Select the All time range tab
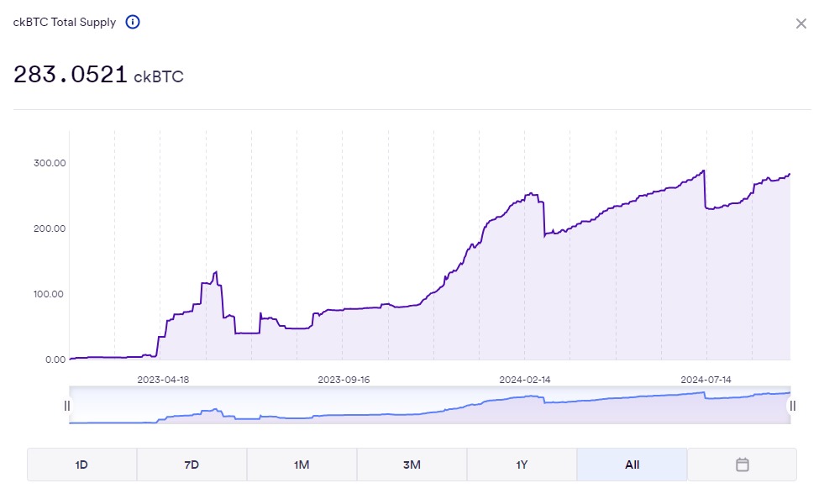824x504 pixels. click(x=632, y=464)
